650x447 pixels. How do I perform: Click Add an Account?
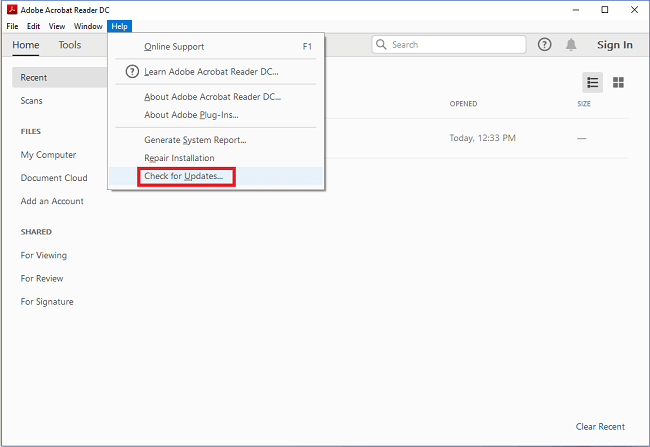tap(52, 201)
